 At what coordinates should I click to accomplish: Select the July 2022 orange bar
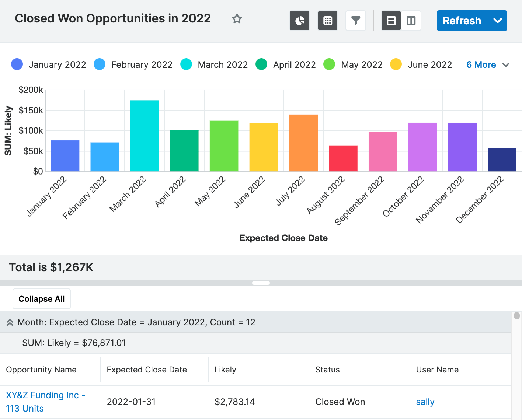(x=303, y=143)
